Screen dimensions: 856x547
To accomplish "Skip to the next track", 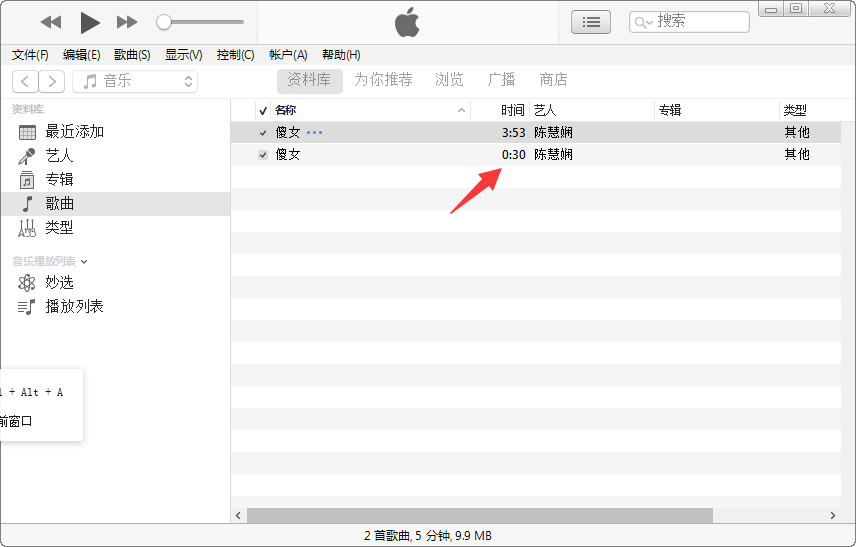I will (127, 22).
